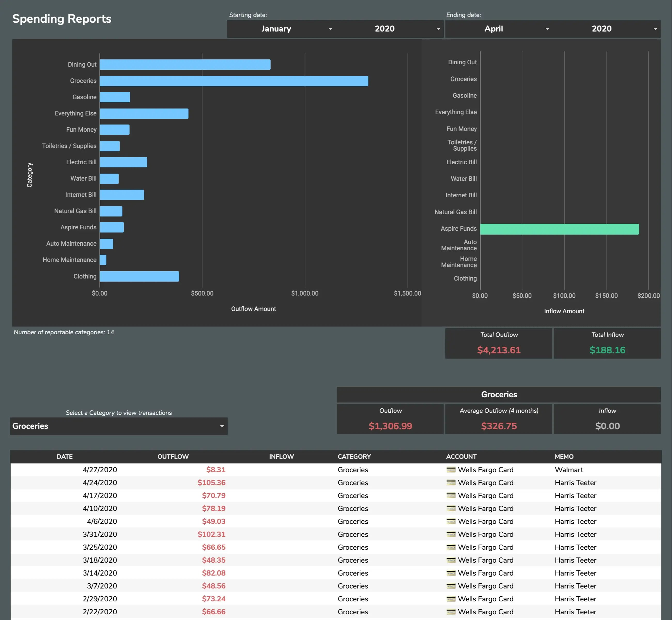Open the ending month dropdown showing April

coord(499,29)
